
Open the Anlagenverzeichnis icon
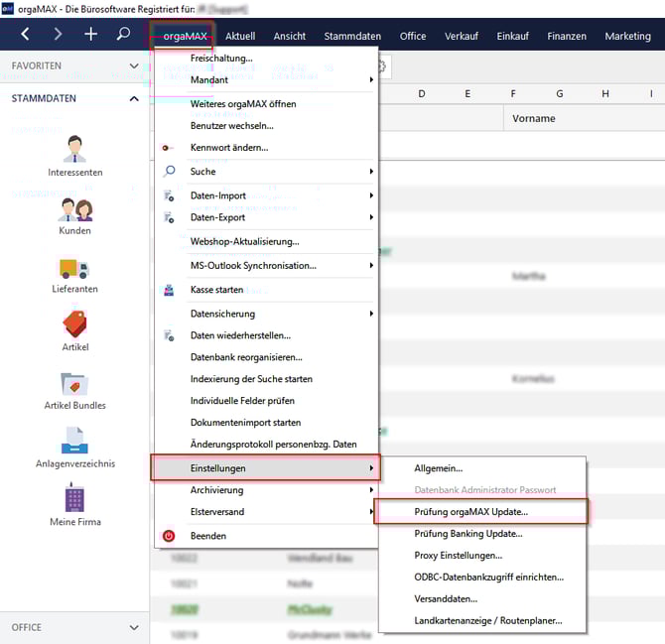(74, 441)
